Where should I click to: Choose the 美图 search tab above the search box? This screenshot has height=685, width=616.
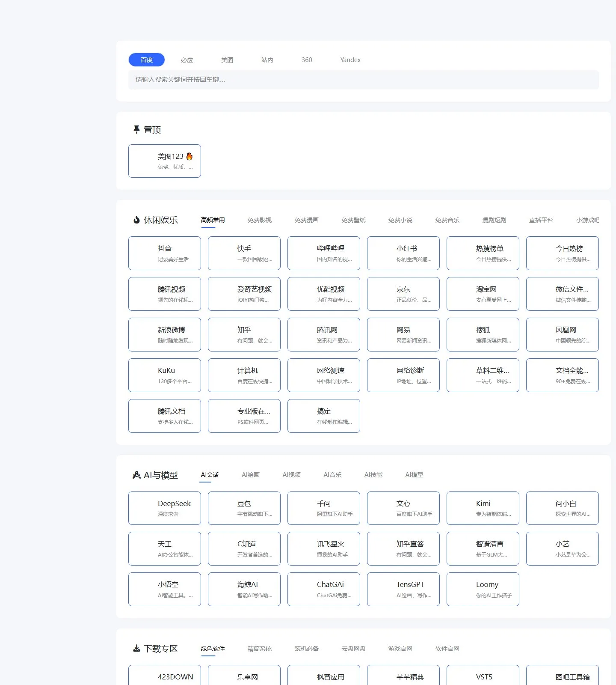(x=227, y=60)
